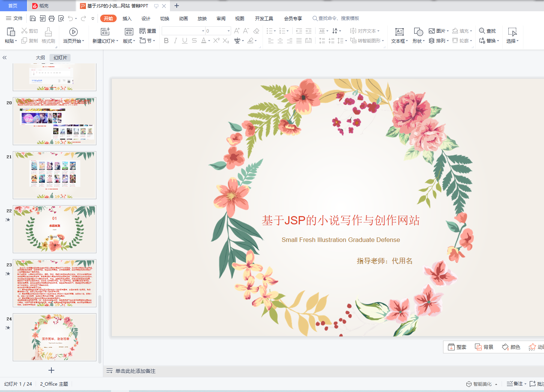Click the 背景 background button
Screen dimensions: 544x392
(484, 347)
